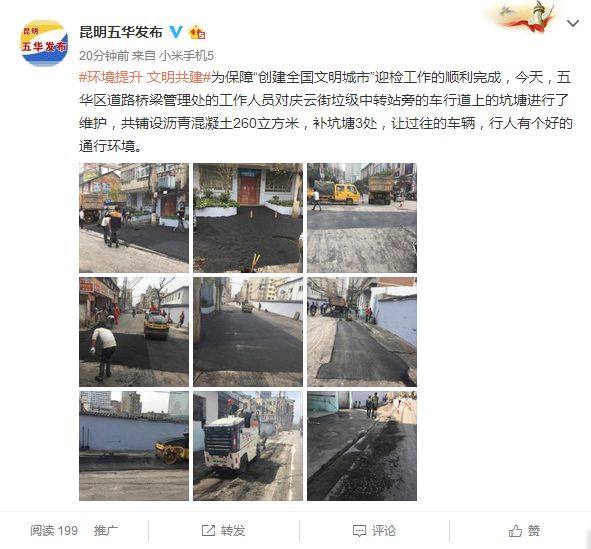
Task: Open photo with yellow truck on street
Action: (x=362, y=218)
